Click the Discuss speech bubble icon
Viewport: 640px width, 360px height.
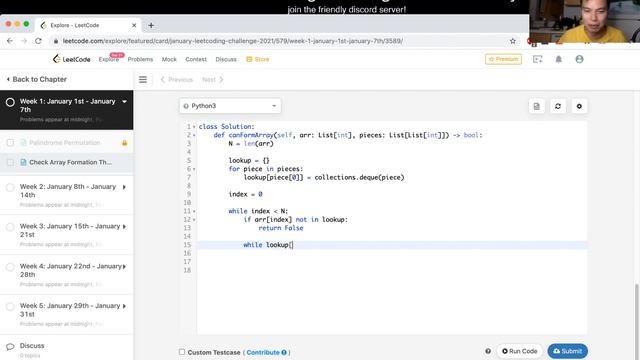pyautogui.click(x=10, y=347)
